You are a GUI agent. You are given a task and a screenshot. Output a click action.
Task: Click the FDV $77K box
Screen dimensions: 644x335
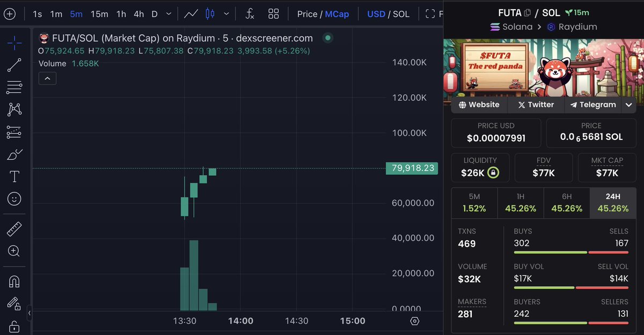click(544, 168)
